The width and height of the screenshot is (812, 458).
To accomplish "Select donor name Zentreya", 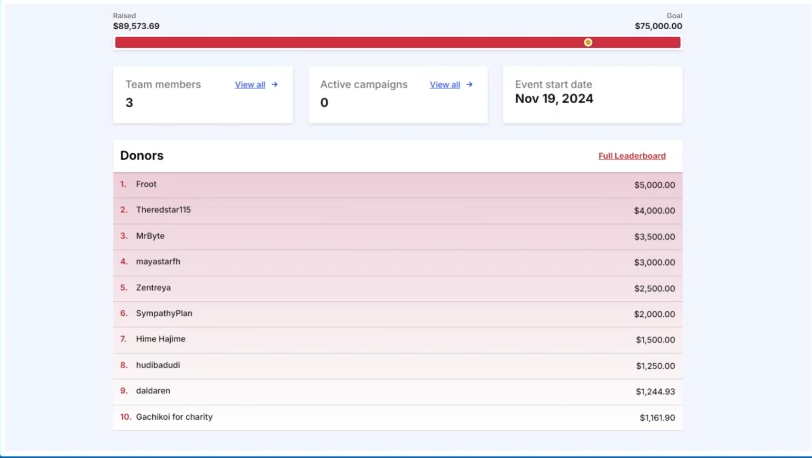I will [x=153, y=288].
